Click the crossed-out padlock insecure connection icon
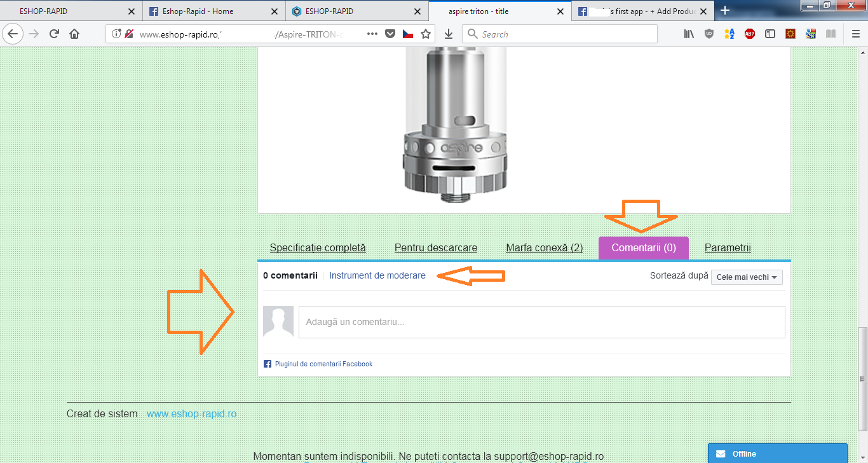Screen dimensions: 868x463 pos(129,34)
